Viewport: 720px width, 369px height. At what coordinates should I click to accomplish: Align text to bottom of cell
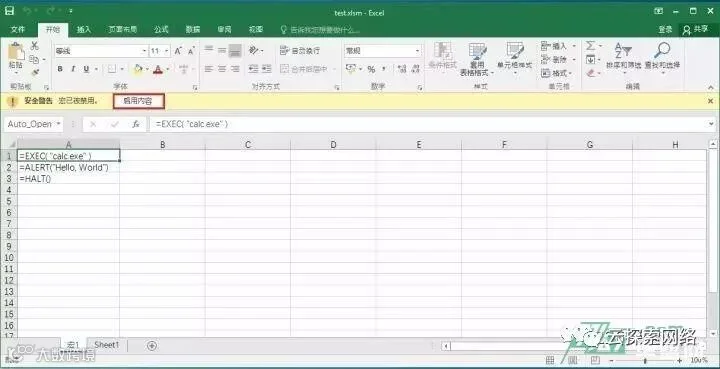point(235,50)
